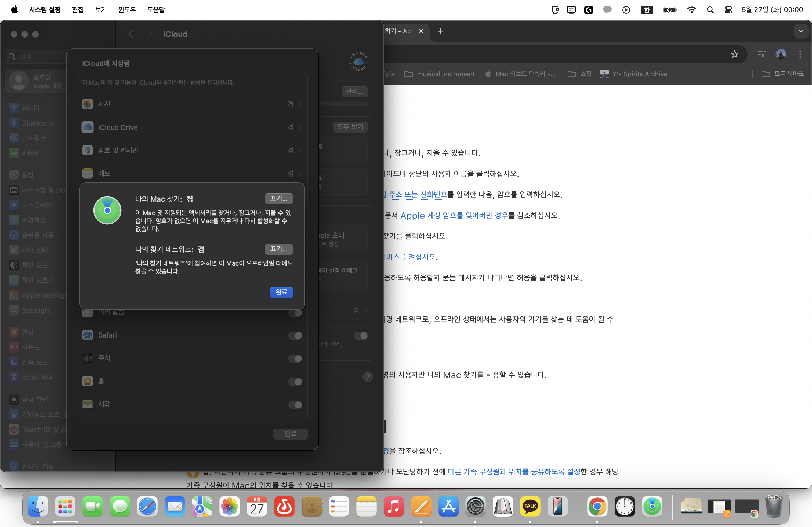The image size is (812, 527).
Task: Click the Stocks icon in iCloud list
Action: tap(88, 358)
